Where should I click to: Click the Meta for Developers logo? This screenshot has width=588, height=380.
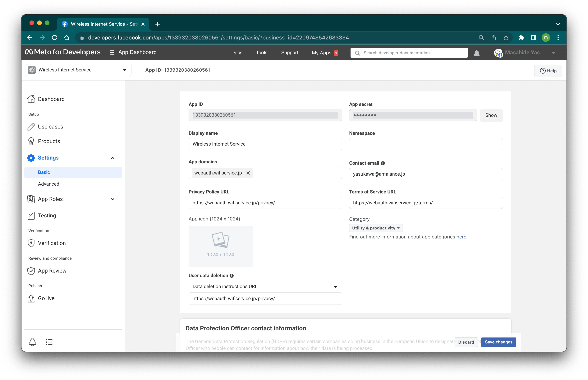(63, 52)
